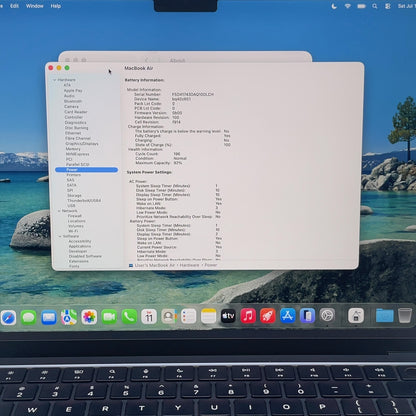
Task: Launch FaceTime from the Dock
Action: pyautogui.click(x=109, y=317)
